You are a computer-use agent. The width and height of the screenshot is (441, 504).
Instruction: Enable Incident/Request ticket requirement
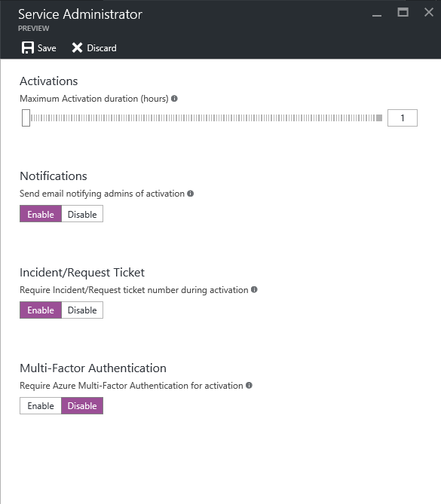pyautogui.click(x=41, y=310)
